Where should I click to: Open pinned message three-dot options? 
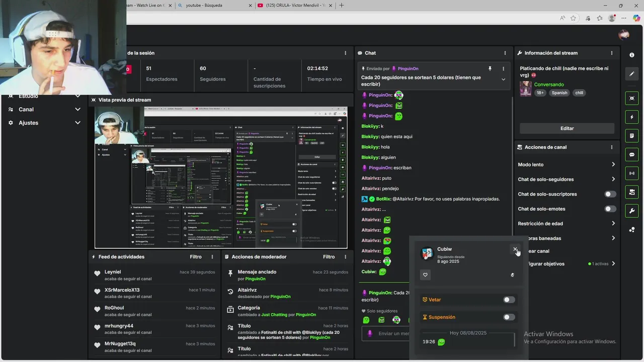[x=503, y=68]
